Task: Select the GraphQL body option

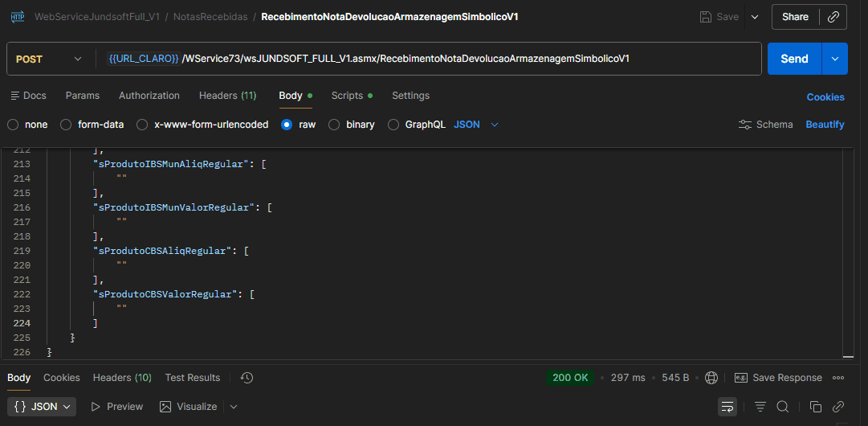Action: (393, 125)
